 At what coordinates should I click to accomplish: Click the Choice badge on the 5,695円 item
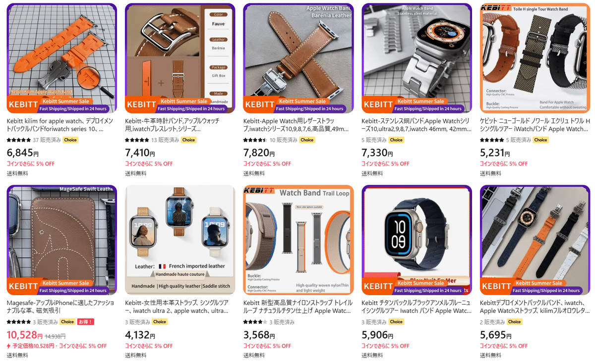514,322
